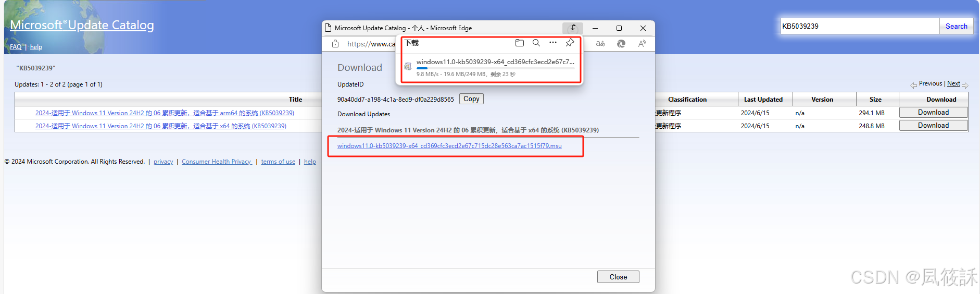980x294 pixels.
Task: Click the Next page arrow icon
Action: pos(965,85)
